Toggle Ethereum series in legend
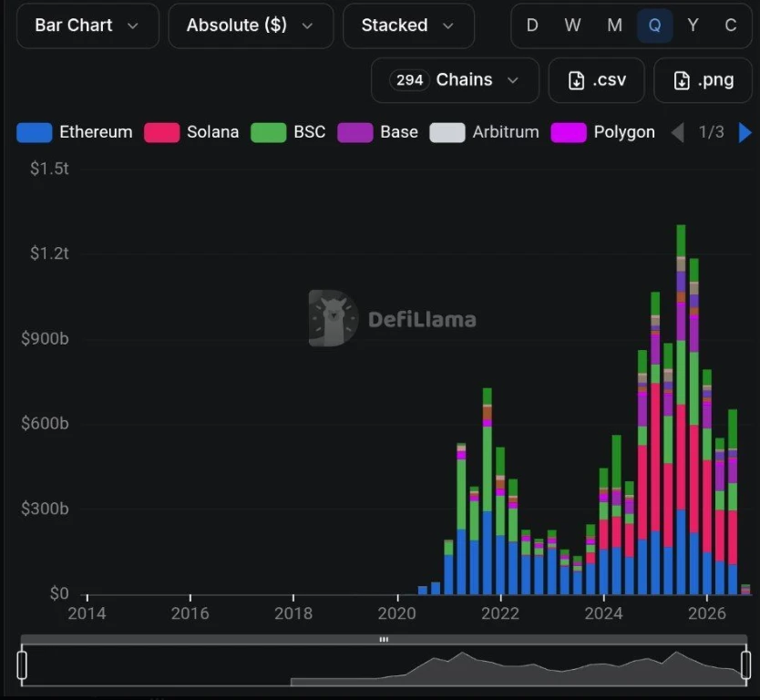Image resolution: width=760 pixels, height=700 pixels. [x=75, y=132]
